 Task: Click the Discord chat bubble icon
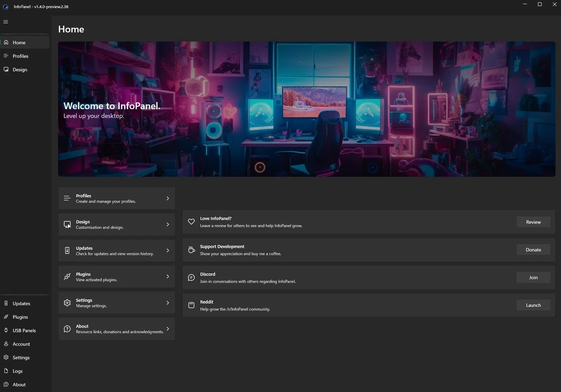(x=191, y=278)
